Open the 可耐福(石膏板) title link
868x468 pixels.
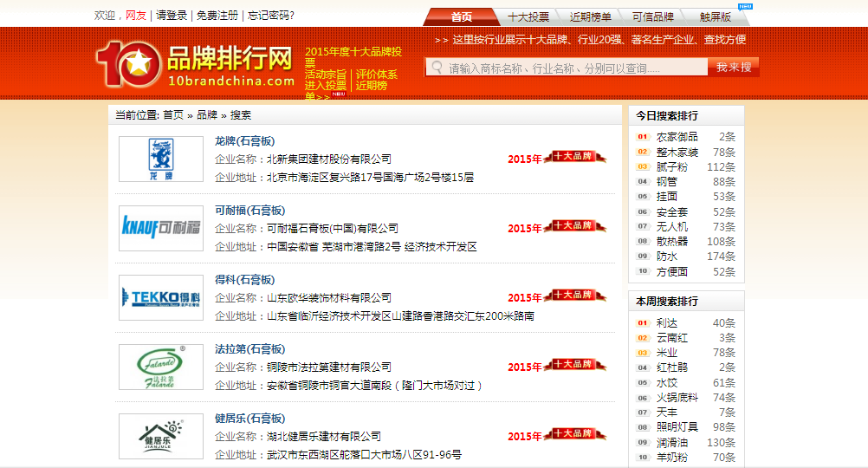pos(249,211)
